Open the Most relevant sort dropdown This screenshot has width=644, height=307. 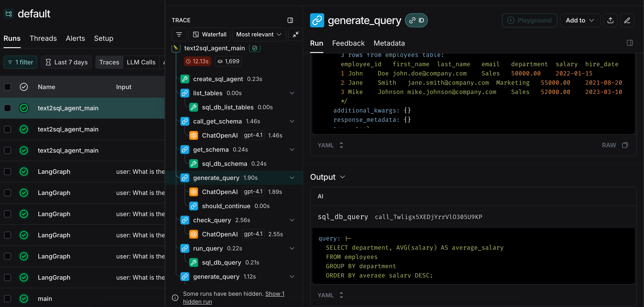(259, 34)
